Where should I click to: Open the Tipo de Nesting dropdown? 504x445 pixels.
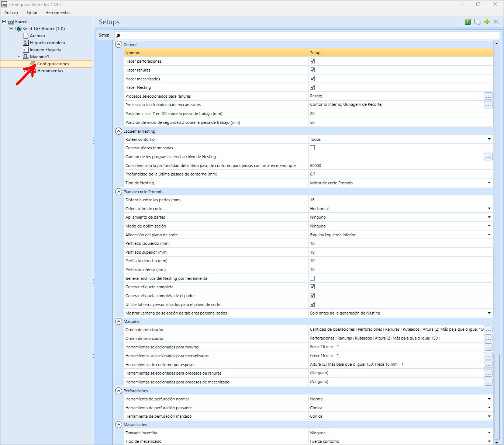point(489,183)
